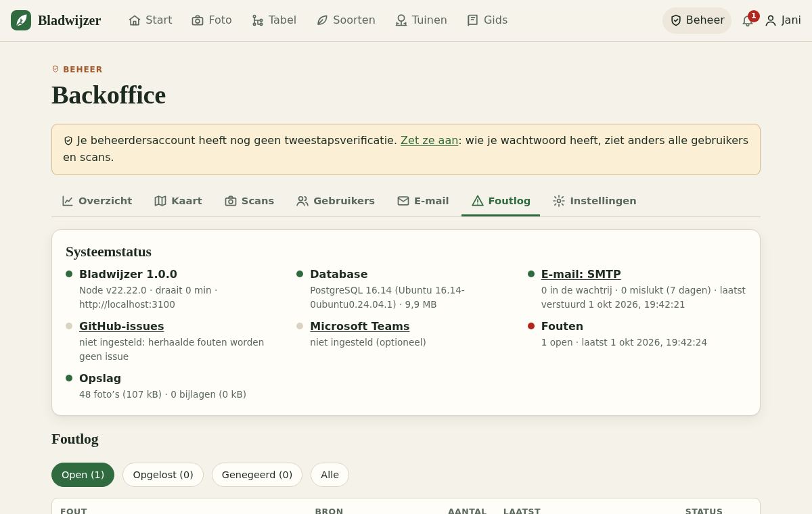Screen dimensions: 812x514
Task: Open the Gebruikers tab
Action: pyautogui.click(x=336, y=201)
